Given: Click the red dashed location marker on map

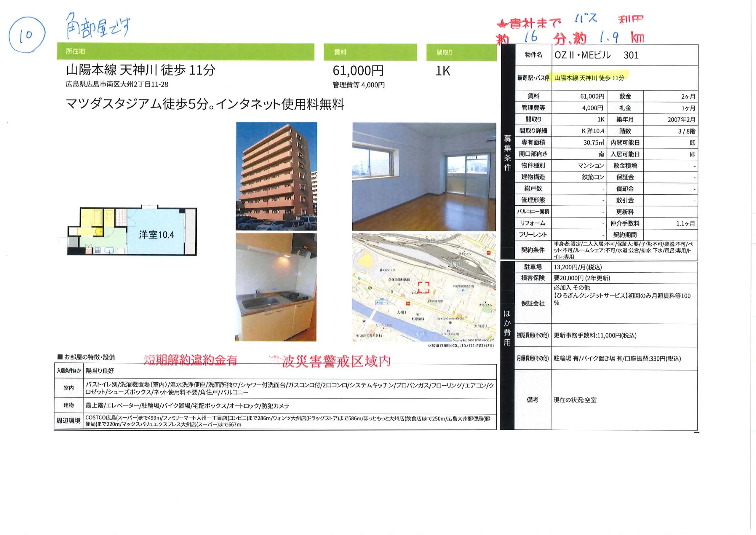Looking at the screenshot, I should click(x=424, y=287).
